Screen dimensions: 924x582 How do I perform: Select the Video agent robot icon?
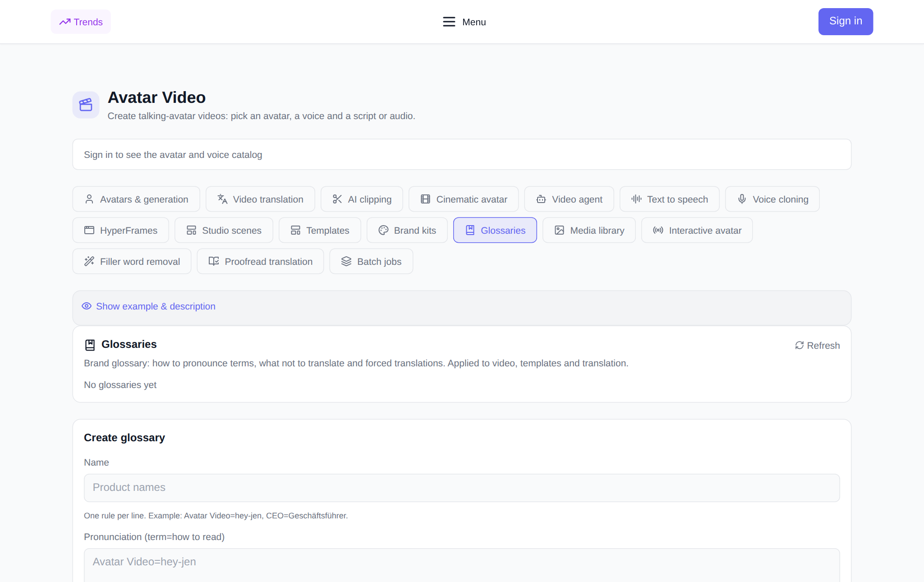[x=541, y=199]
